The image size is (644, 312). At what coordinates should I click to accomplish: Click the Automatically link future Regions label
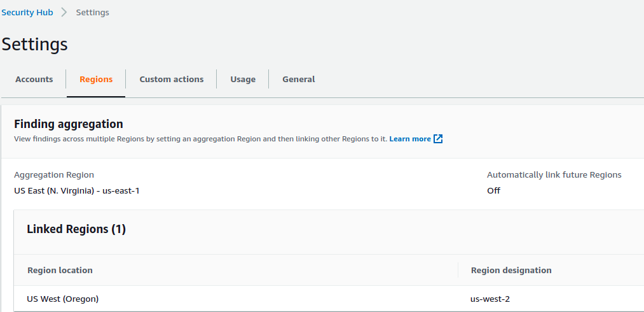[554, 174]
